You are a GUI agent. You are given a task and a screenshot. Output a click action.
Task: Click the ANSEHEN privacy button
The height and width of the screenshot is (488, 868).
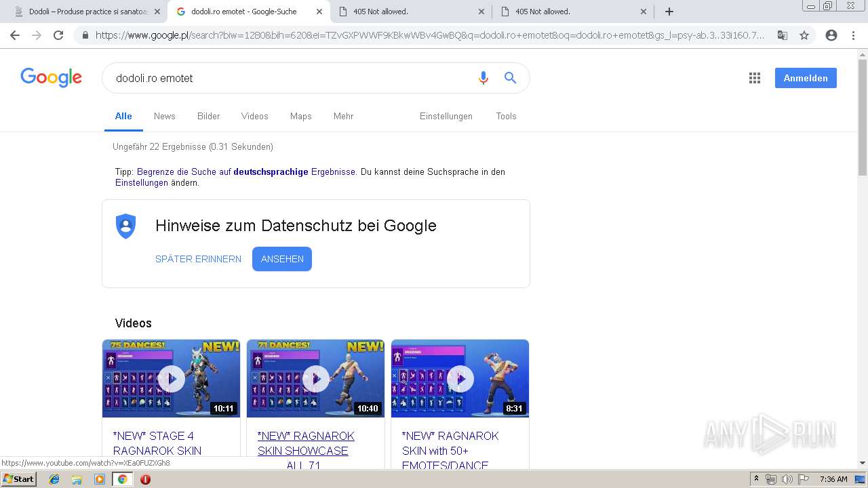(x=282, y=259)
